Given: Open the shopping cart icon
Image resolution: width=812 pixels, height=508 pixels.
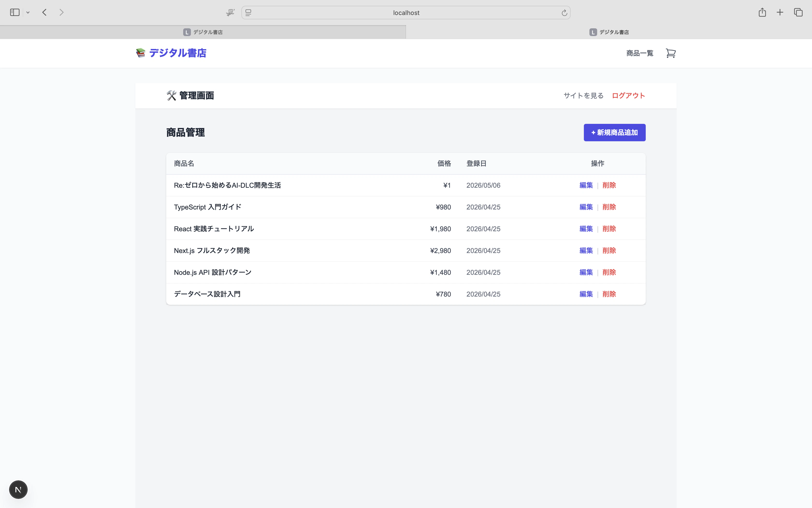Looking at the screenshot, I should pos(670,53).
